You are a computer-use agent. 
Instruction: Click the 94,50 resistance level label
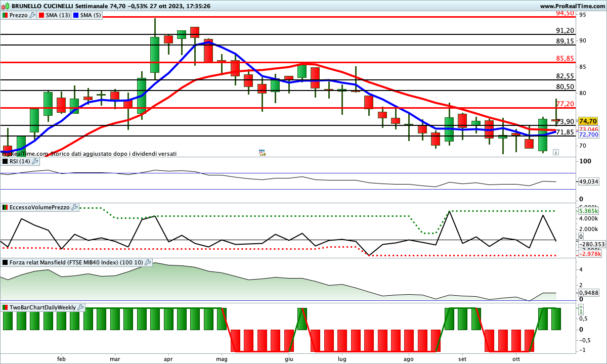pos(565,13)
